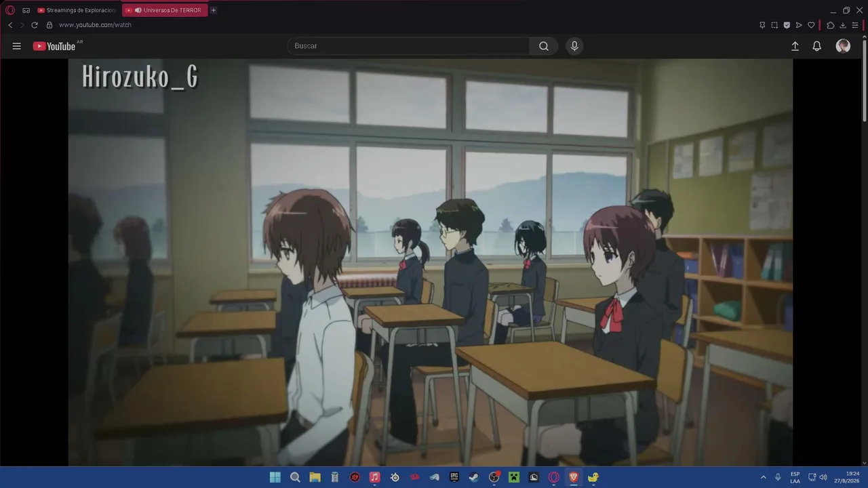Launch Epic Games Launcher from taskbar
The image size is (868, 488).
[x=454, y=477]
